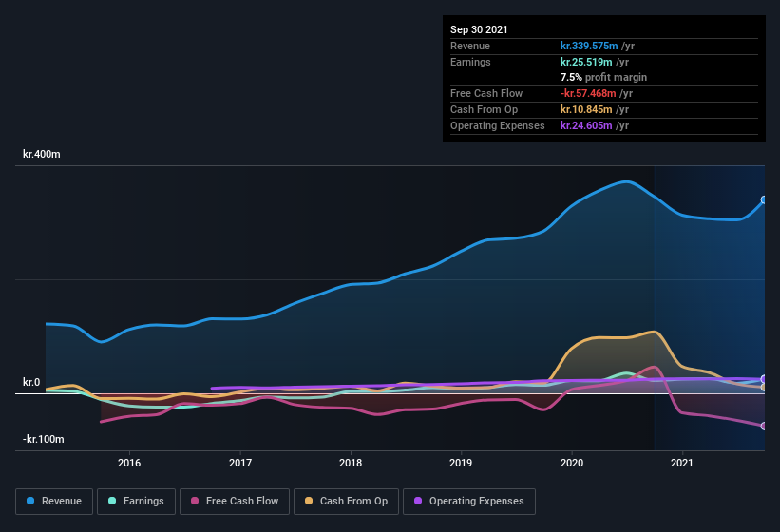Toggle the Free Cash Flow legend button
Screen dimensions: 780x532
tap(235, 502)
